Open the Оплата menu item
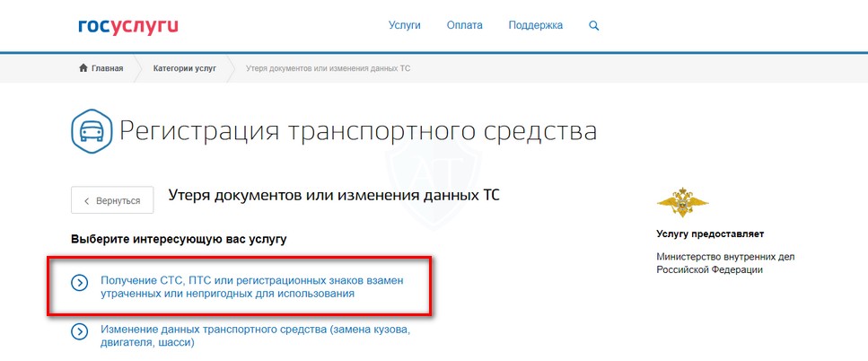The width and height of the screenshot is (868, 361). [x=464, y=25]
